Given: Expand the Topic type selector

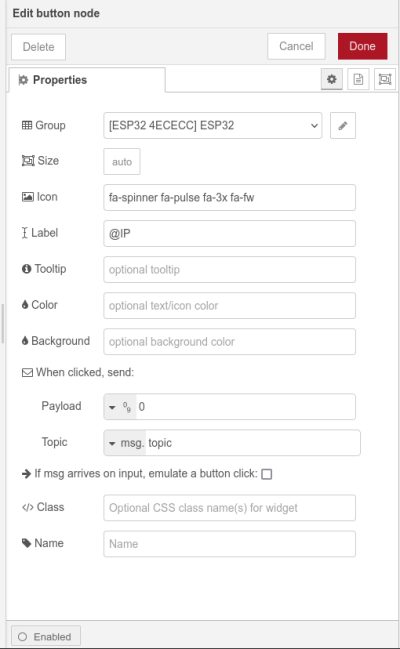Looking at the screenshot, I should click(125, 443).
